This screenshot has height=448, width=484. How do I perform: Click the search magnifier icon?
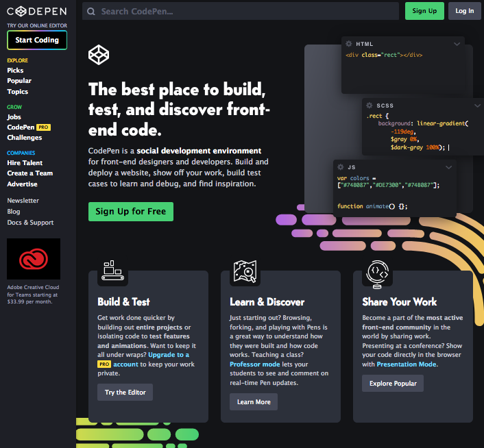tap(91, 12)
